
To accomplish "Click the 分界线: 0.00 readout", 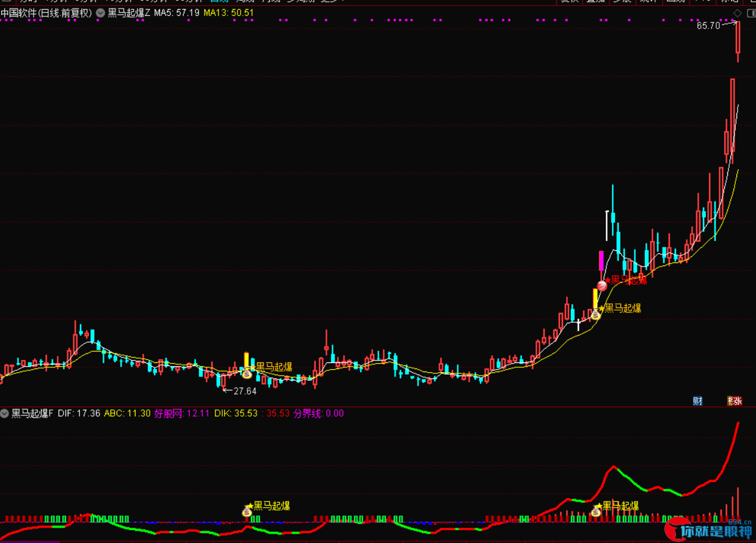I will 319,414.
